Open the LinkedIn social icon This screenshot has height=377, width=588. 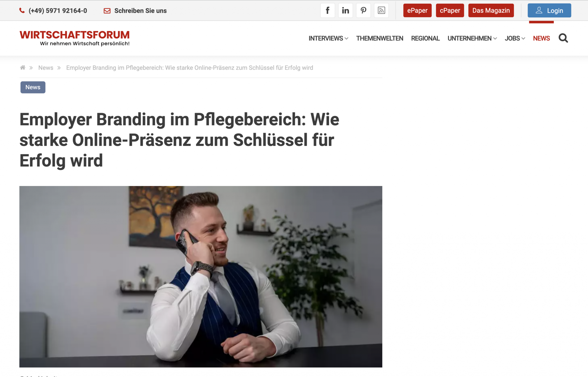[346, 10]
